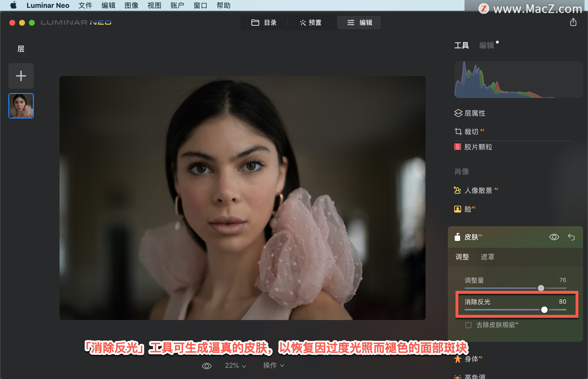Screen dimensions: 588x379
Task: Click the histogram display
Action: click(518, 80)
